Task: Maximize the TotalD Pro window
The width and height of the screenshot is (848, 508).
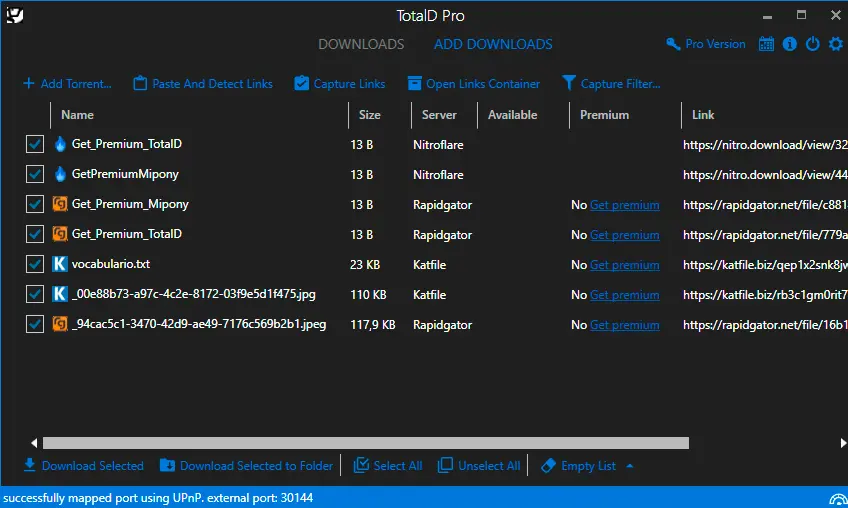Action: click(801, 15)
